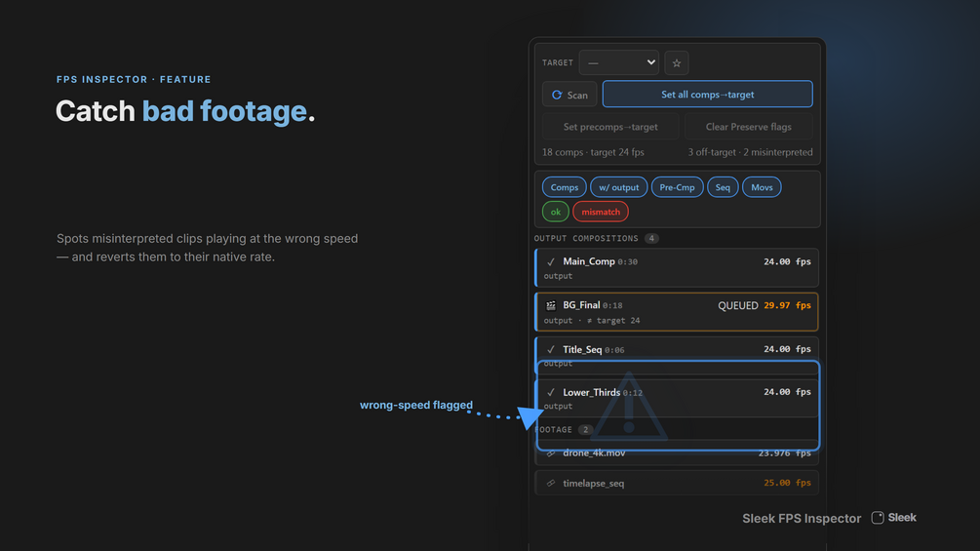Select the Lower_Thirds composition row

[x=677, y=398]
